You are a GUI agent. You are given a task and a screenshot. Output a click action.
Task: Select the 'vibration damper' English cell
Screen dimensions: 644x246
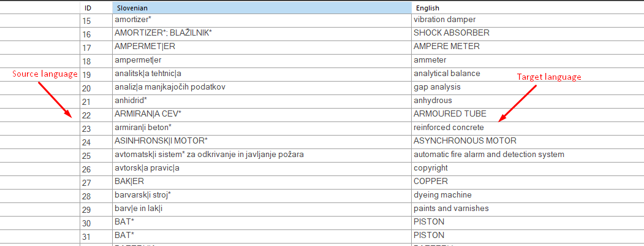click(x=444, y=20)
